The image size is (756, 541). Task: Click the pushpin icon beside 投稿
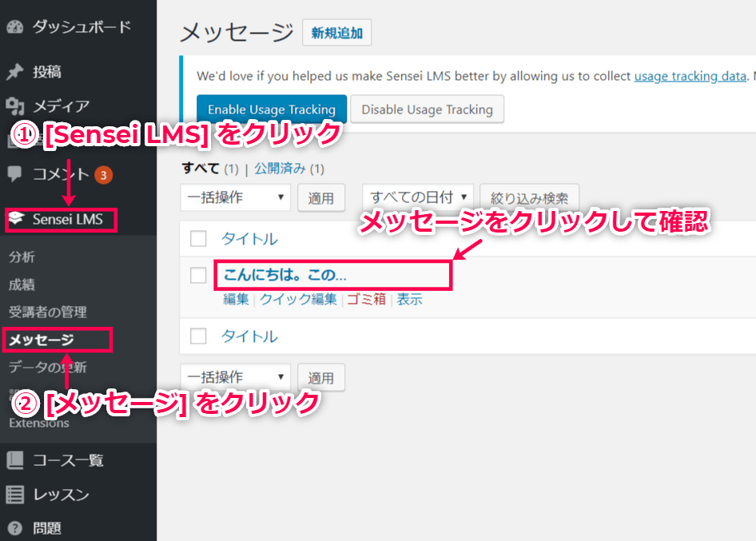coord(15,72)
